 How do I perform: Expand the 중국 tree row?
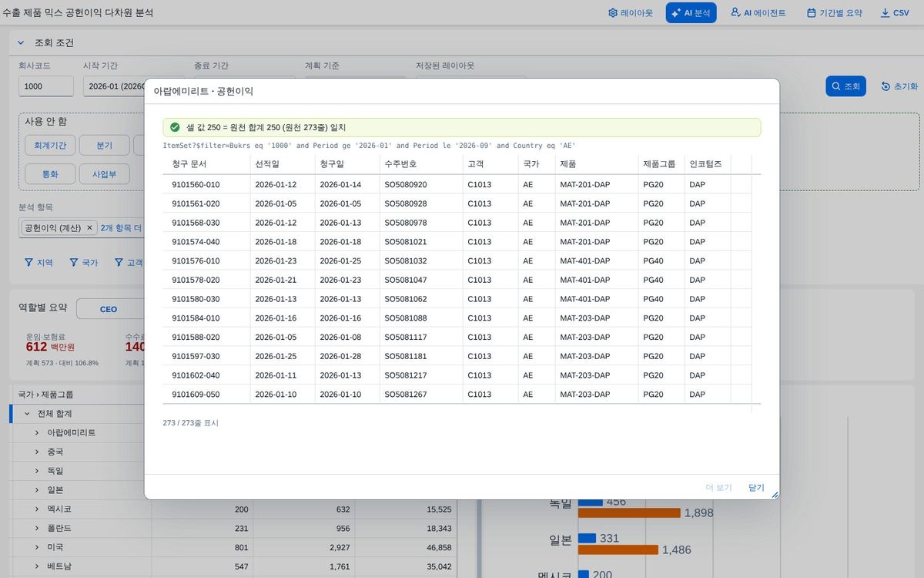point(36,452)
